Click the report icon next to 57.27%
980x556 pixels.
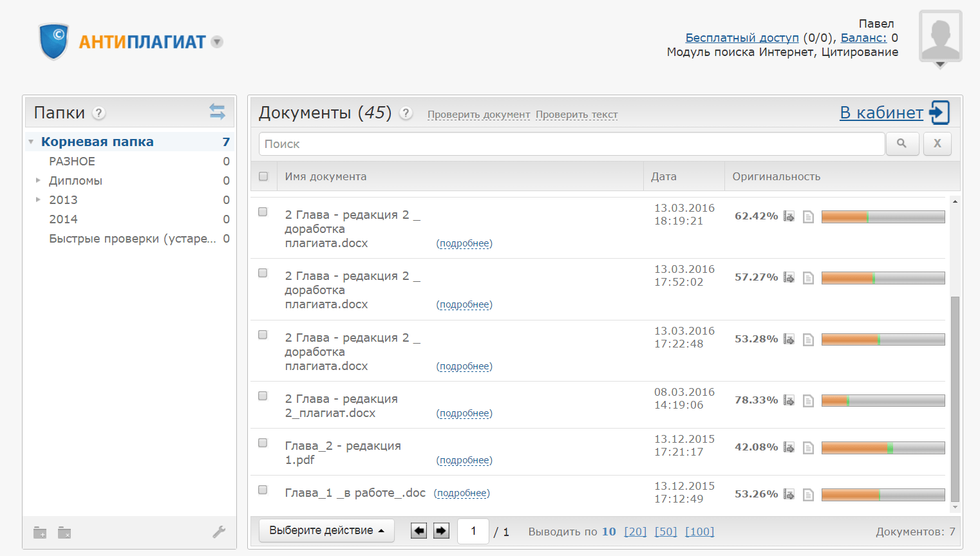click(x=789, y=277)
